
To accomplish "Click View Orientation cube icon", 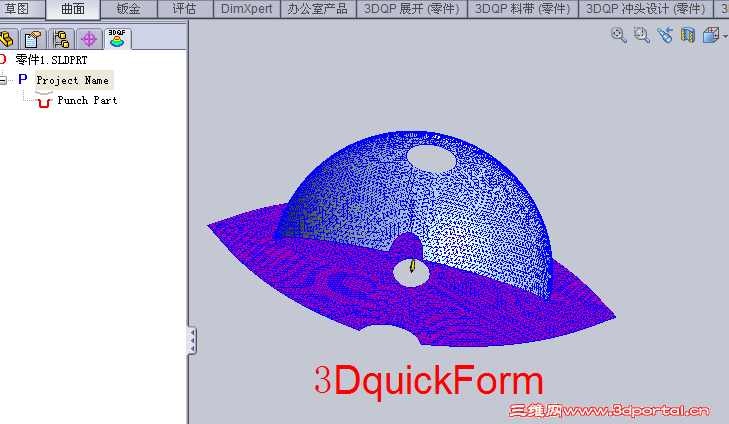I will point(710,35).
